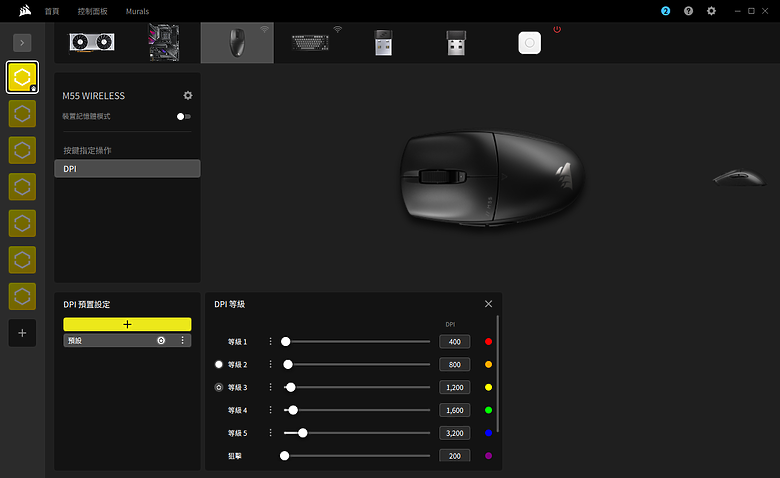The height and width of the screenshot is (478, 780).
Task: Open options menu for 等級 1
Action: click(x=270, y=341)
